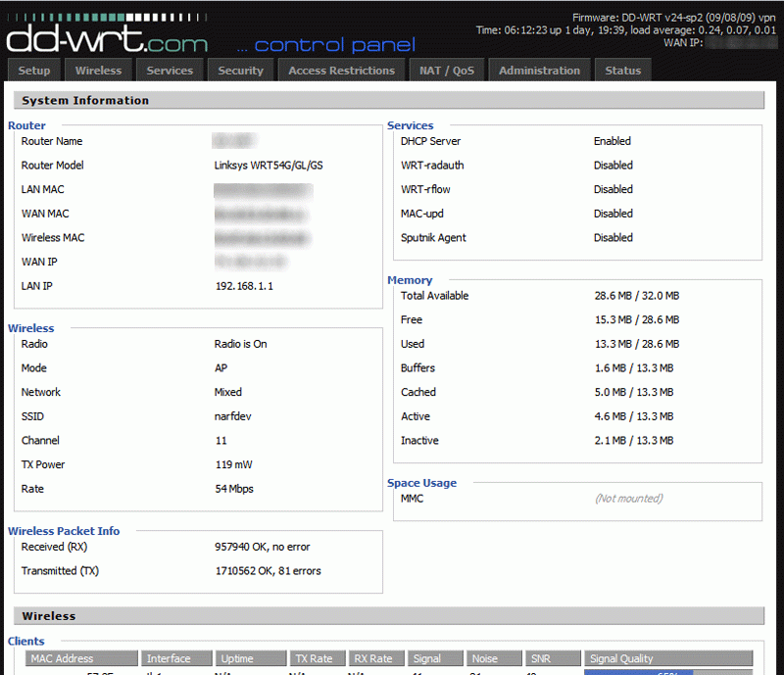Click the LAN IP value 192.168.1.1
Image resolution: width=784 pixels, height=675 pixels.
[244, 286]
